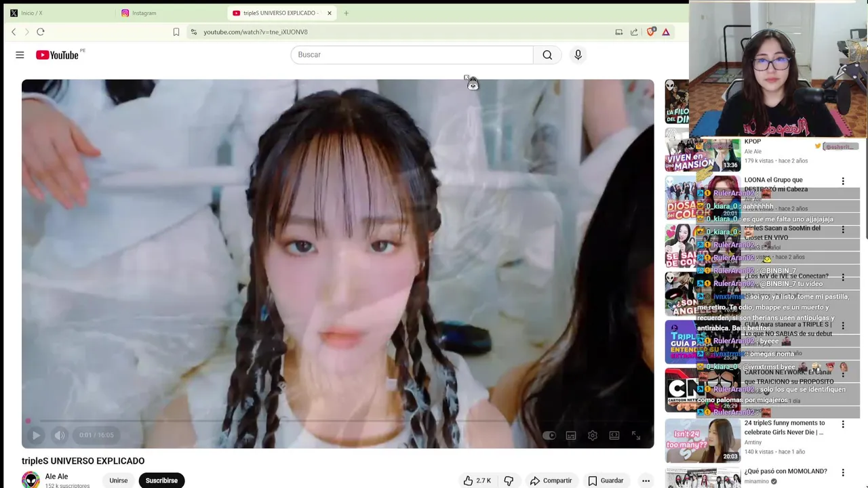Open '¿Qué pasó con MOMOLAND?' title
This screenshot has width=868, height=488.
[786, 471]
